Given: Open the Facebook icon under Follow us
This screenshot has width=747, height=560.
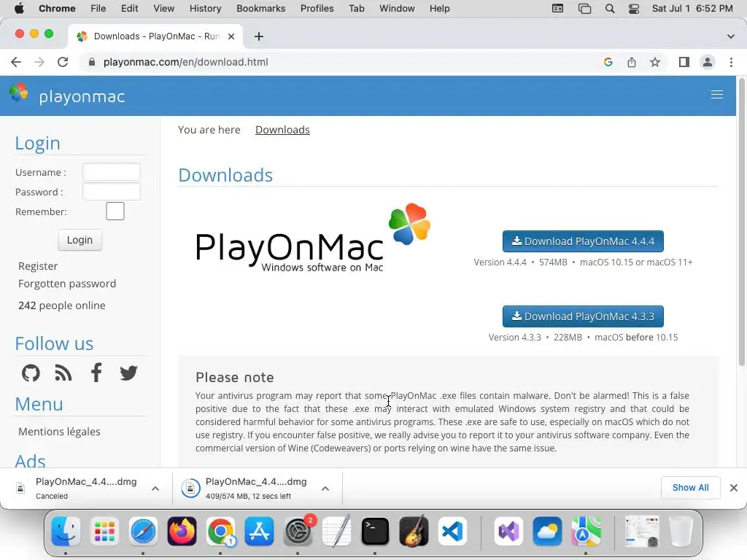Looking at the screenshot, I should tap(96, 373).
